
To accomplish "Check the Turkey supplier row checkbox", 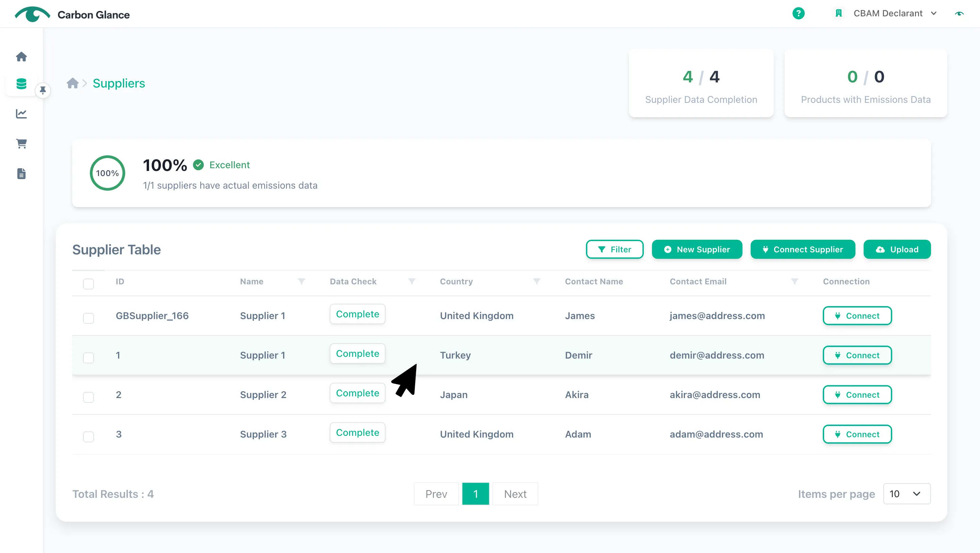I will click(x=88, y=358).
